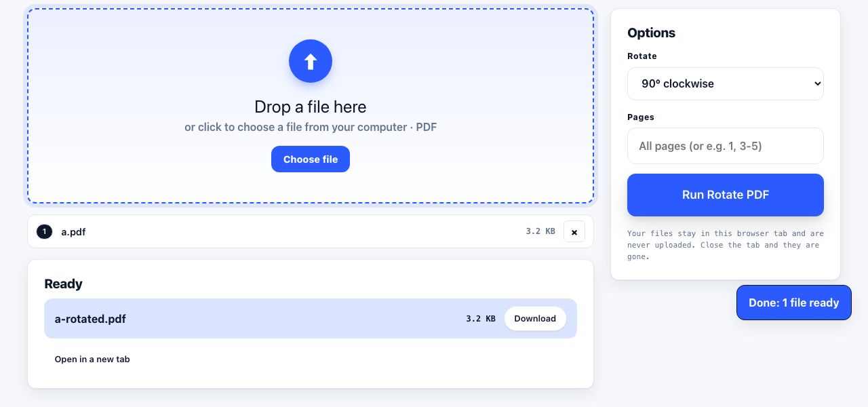This screenshot has width=868, height=407.
Task: Click the Pages input field
Action: click(x=726, y=146)
